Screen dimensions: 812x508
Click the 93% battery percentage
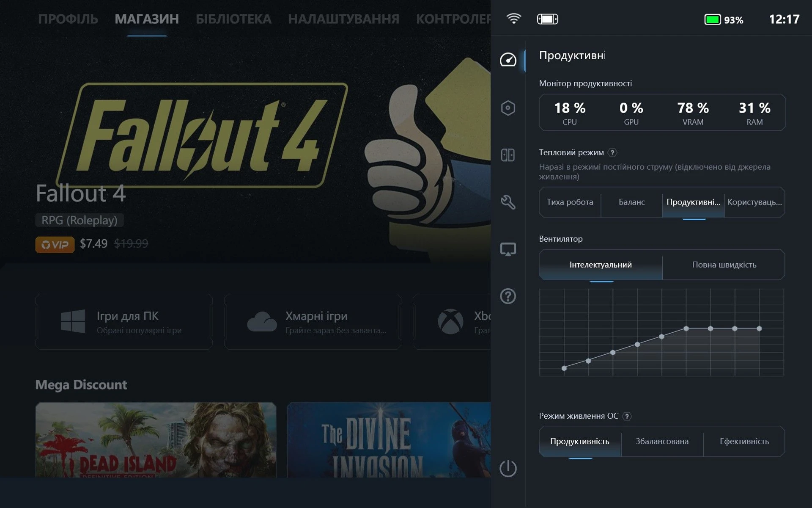(733, 20)
